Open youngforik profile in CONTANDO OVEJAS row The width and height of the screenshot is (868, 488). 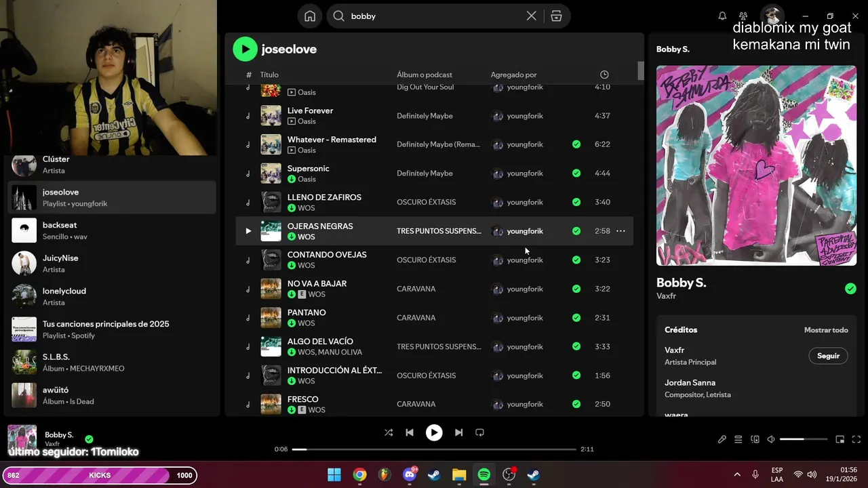(x=525, y=260)
